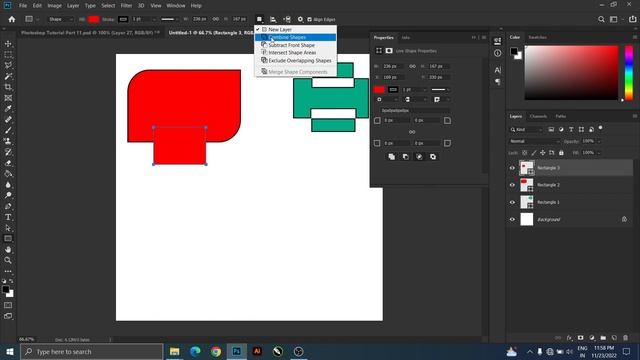Toggle the Align Edges checkbox
This screenshot has width=640, height=360.
tap(309, 19)
